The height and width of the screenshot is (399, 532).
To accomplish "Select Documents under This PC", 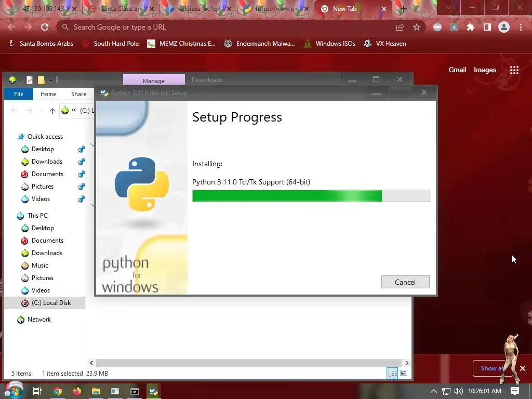I will [x=47, y=241].
